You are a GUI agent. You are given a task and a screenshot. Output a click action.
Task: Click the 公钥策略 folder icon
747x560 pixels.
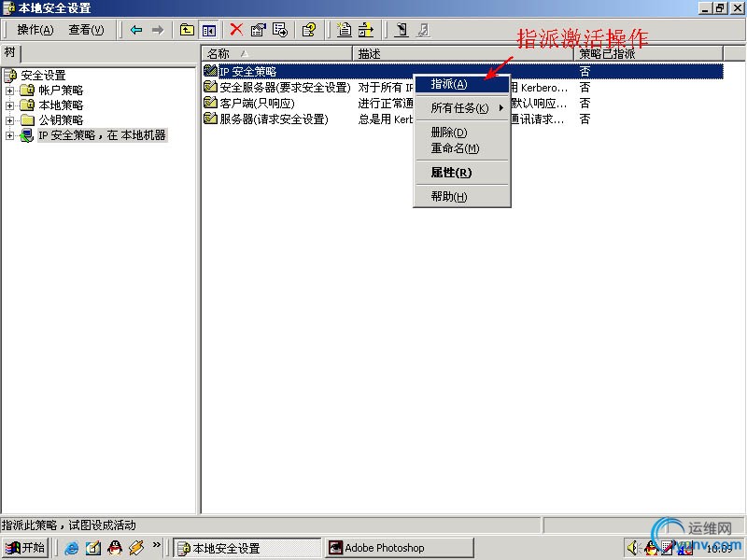(28, 120)
